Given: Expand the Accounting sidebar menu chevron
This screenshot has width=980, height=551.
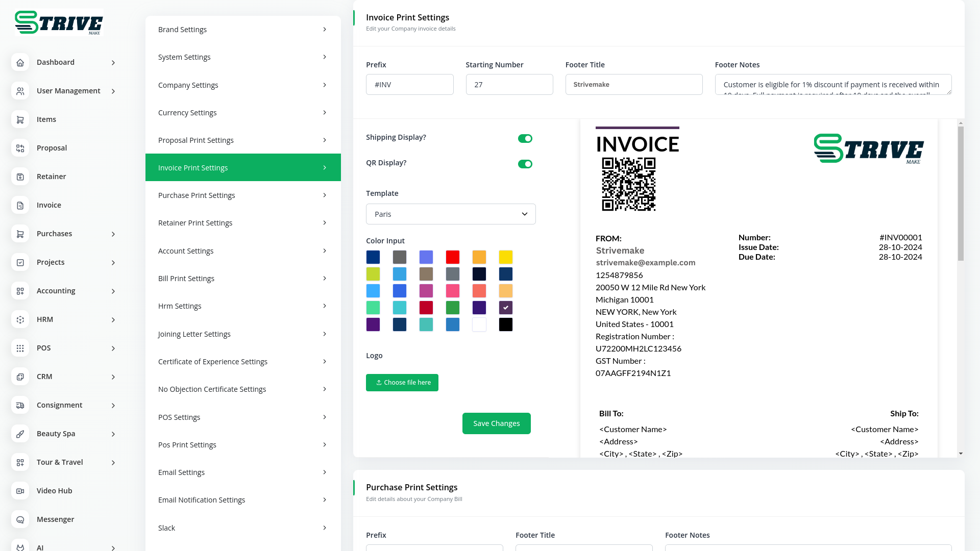Looking at the screenshot, I should pos(113,291).
